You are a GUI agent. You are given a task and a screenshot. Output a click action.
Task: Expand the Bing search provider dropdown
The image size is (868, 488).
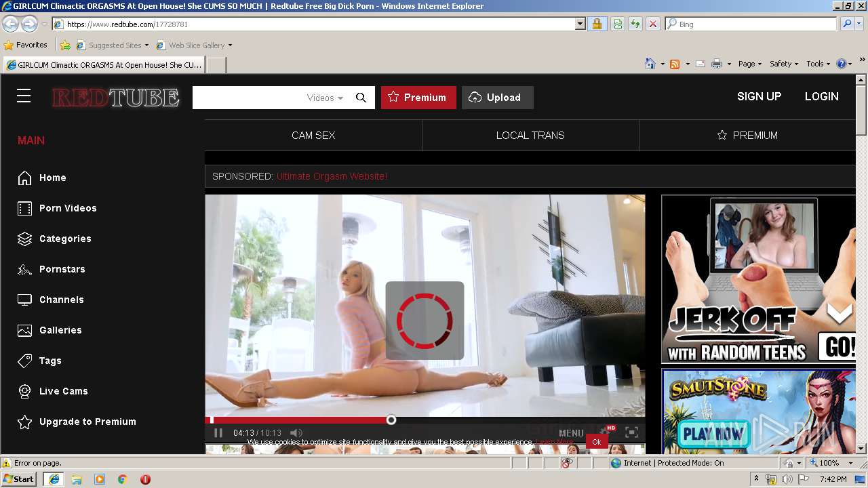861,24
